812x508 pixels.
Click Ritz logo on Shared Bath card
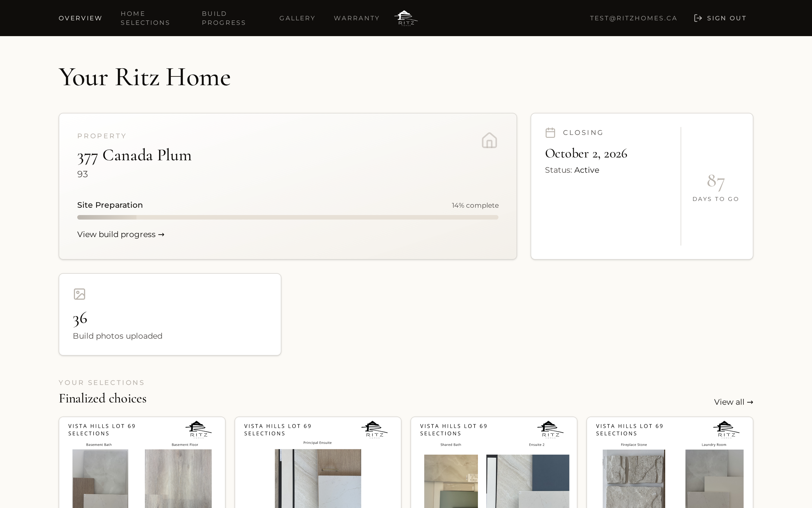click(550, 429)
